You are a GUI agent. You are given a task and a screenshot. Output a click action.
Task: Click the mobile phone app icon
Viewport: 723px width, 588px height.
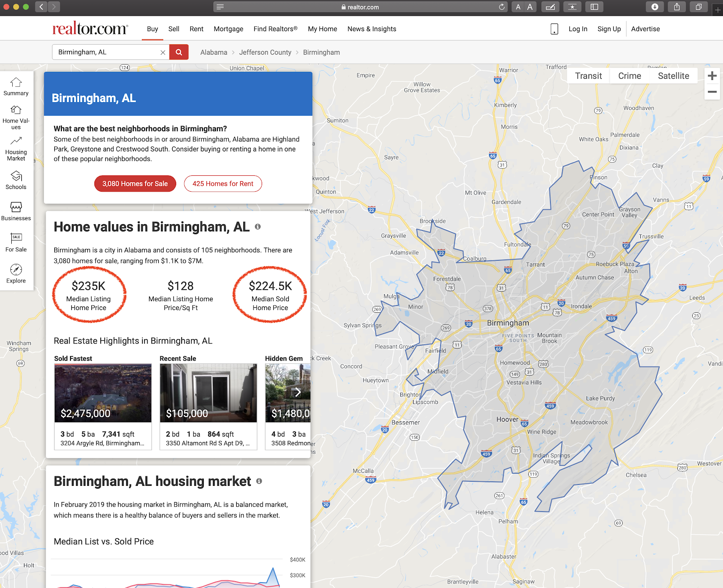[x=554, y=29]
